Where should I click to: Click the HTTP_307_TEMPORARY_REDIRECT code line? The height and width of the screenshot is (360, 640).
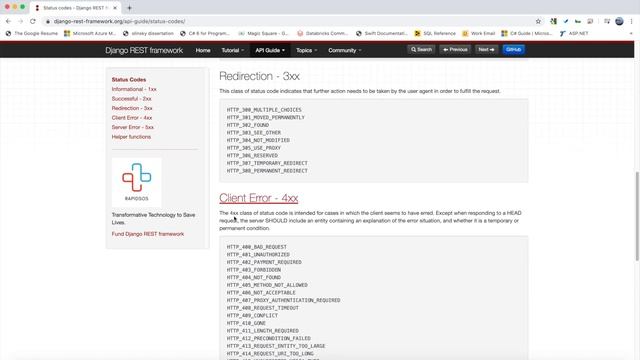[267, 163]
